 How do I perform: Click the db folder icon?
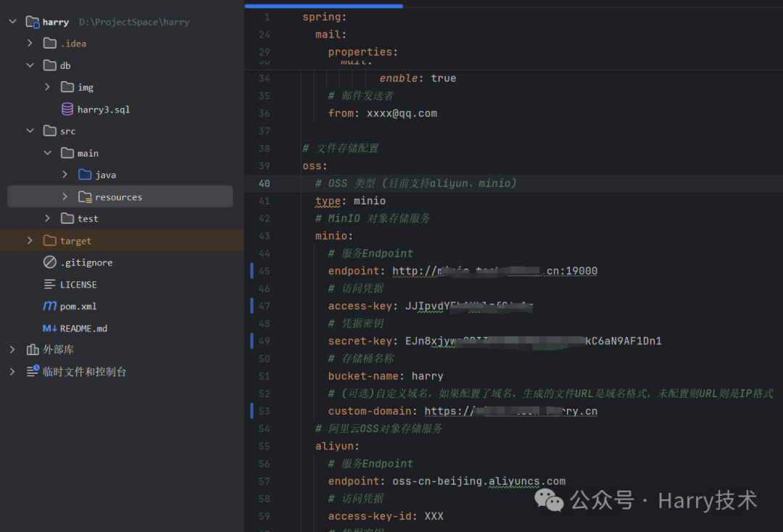pyautogui.click(x=49, y=65)
